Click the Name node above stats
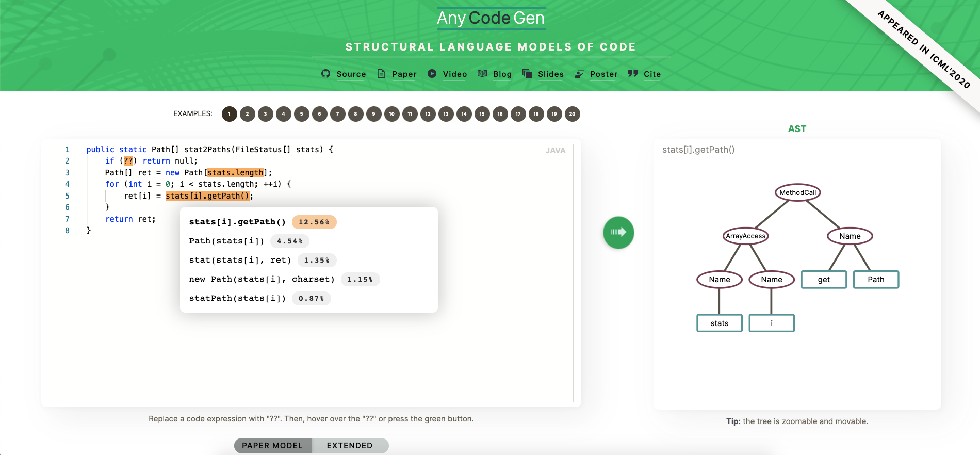Viewport: 980px width, 455px height. click(x=720, y=279)
